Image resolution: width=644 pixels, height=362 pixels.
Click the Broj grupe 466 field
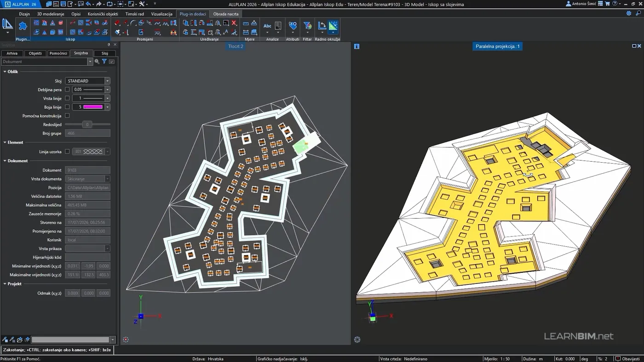(x=87, y=133)
